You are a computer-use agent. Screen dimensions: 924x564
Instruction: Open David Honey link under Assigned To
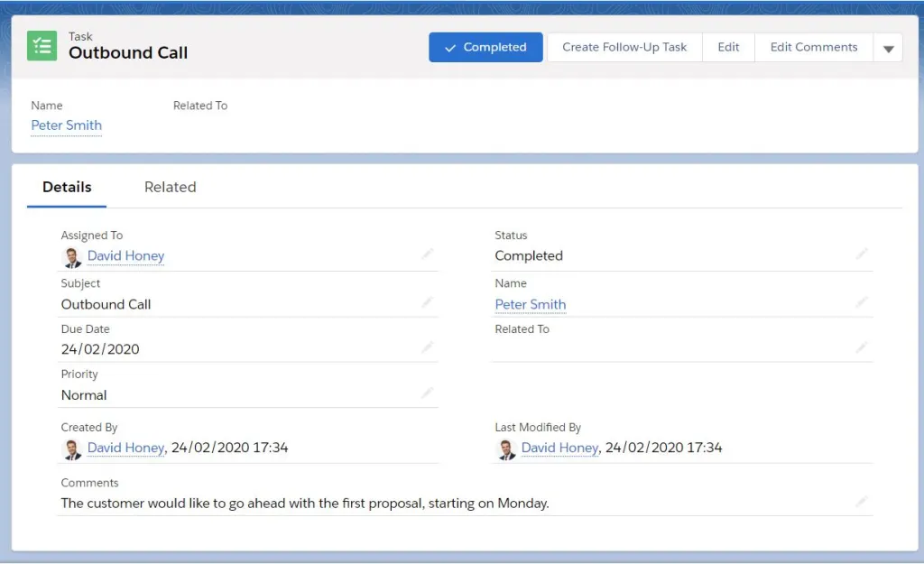[125, 256]
